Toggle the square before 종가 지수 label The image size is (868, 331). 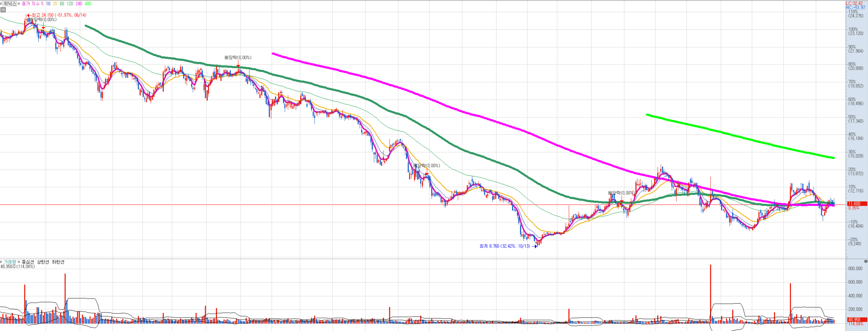point(19,4)
